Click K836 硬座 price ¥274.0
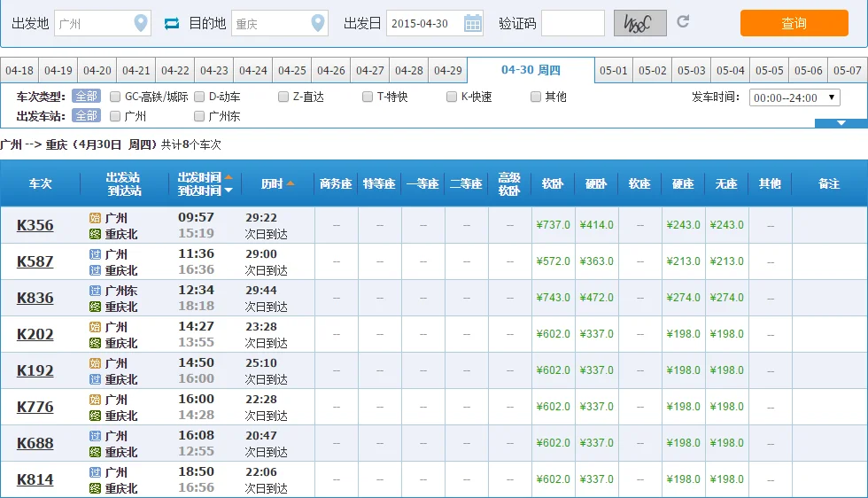Viewport: 868px width, 498px height. (683, 298)
